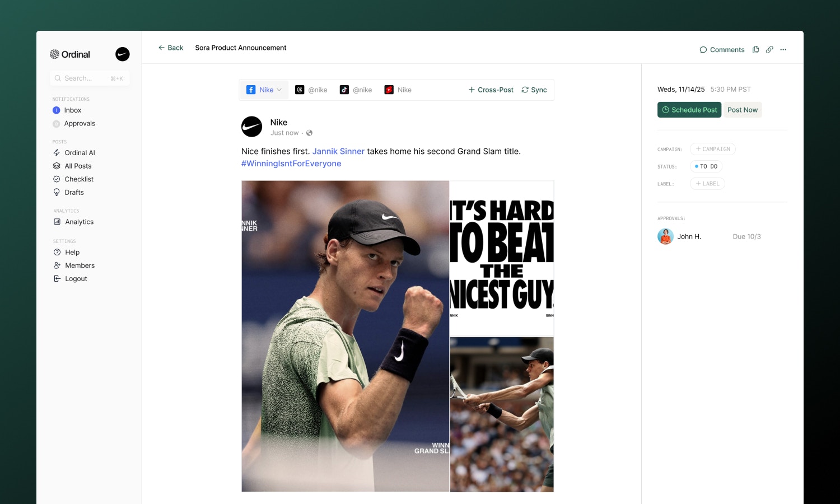Open Inbox notifications

tap(73, 110)
